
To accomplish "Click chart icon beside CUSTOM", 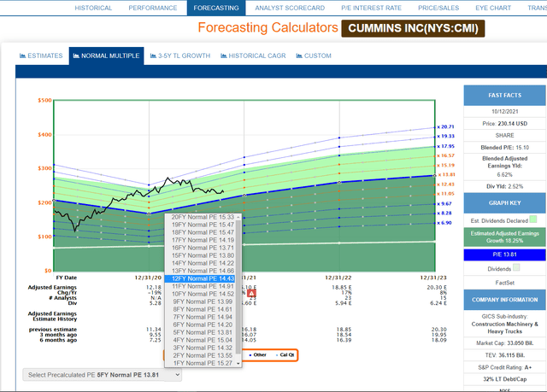I will pos(299,56).
